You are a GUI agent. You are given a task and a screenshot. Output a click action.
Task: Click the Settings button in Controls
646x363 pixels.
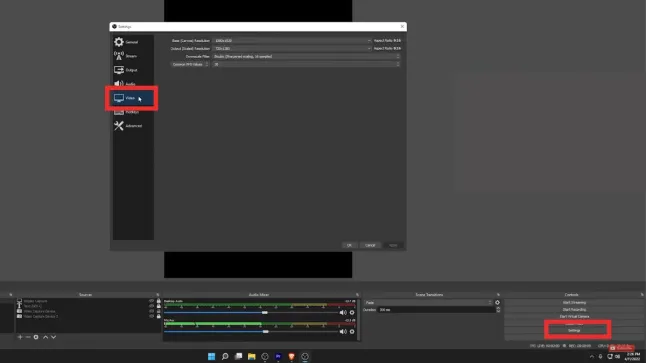574,330
